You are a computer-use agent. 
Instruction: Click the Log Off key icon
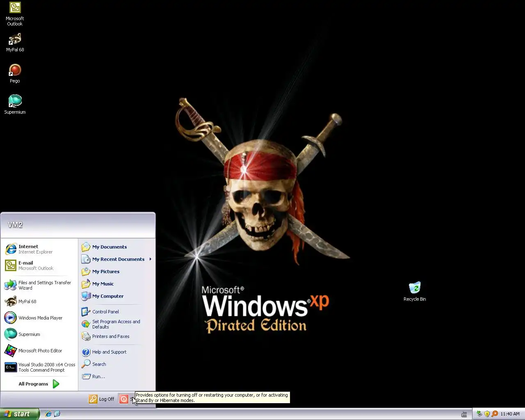pos(93,399)
